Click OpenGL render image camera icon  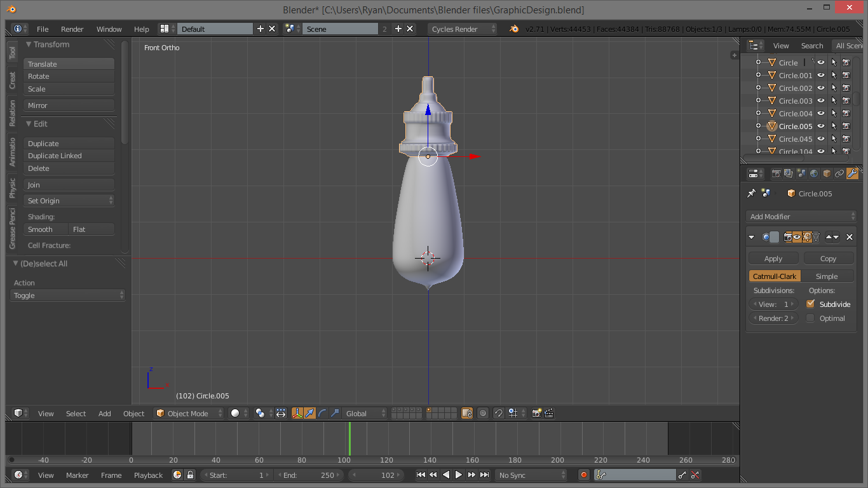[537, 413]
